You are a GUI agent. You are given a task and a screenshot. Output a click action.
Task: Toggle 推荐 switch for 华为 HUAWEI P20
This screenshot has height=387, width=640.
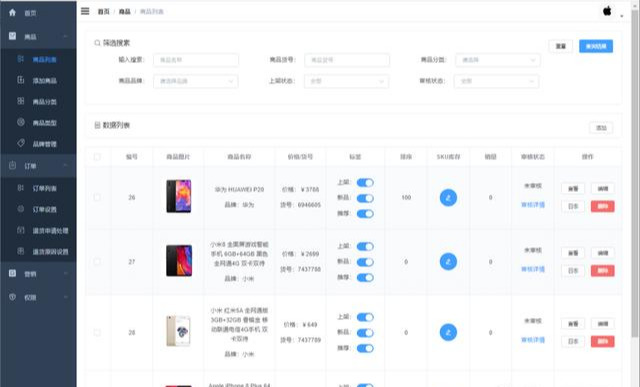click(x=365, y=214)
